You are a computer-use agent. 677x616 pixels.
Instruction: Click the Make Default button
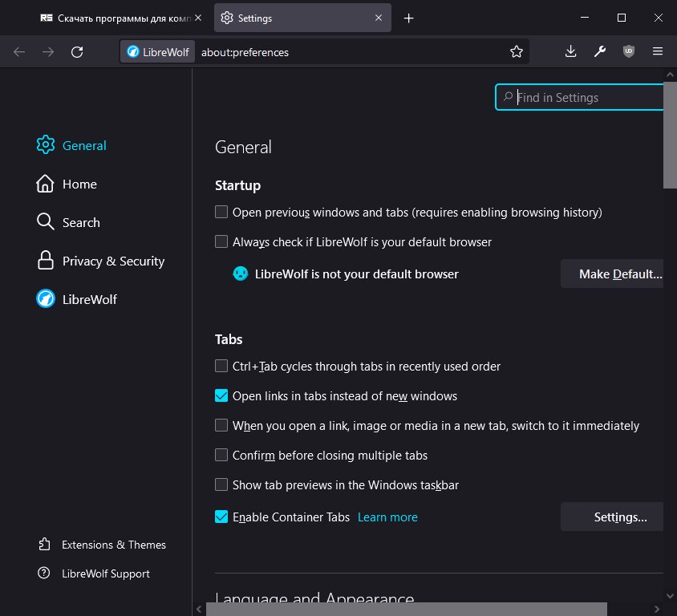tap(614, 274)
